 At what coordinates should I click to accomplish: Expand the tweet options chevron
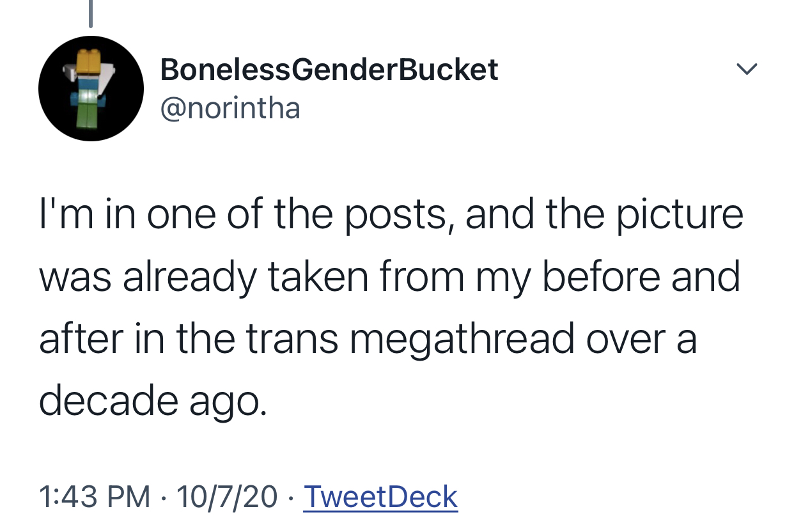(x=746, y=68)
